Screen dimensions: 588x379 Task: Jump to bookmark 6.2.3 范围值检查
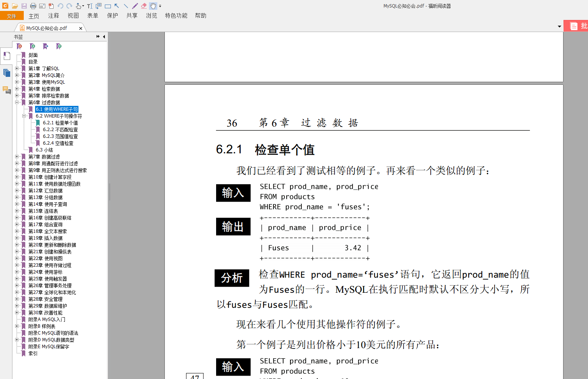[x=60, y=136]
